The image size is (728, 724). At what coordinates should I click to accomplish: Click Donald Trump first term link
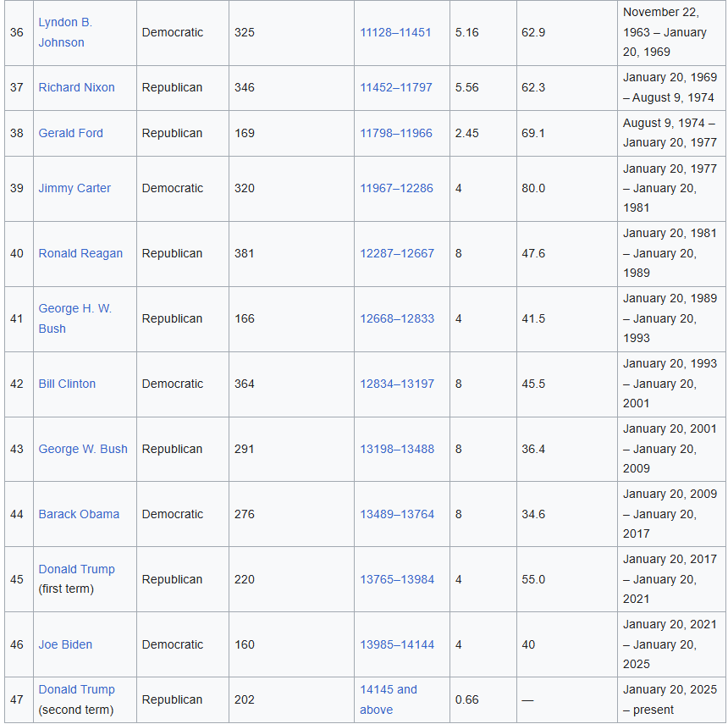76,569
